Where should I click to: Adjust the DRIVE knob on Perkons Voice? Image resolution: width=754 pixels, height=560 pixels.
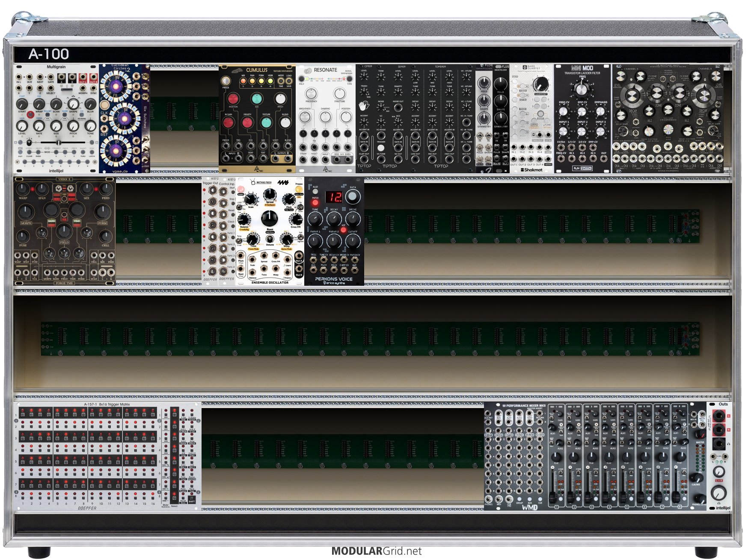pyautogui.click(x=353, y=219)
